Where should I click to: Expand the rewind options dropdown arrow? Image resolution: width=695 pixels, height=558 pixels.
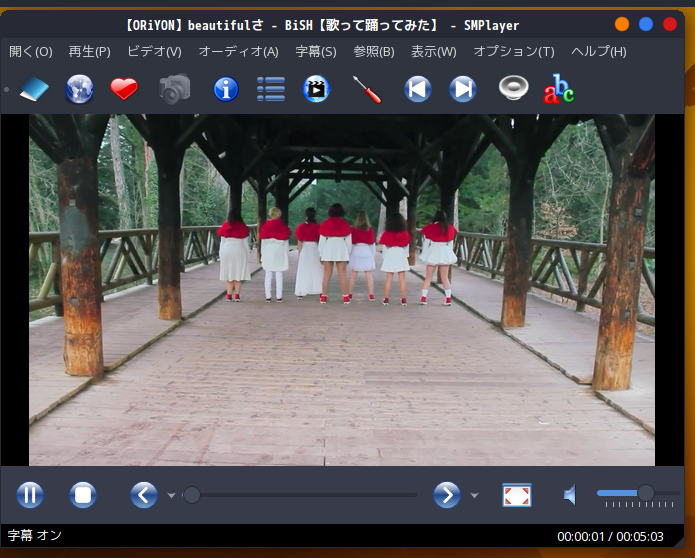172,496
